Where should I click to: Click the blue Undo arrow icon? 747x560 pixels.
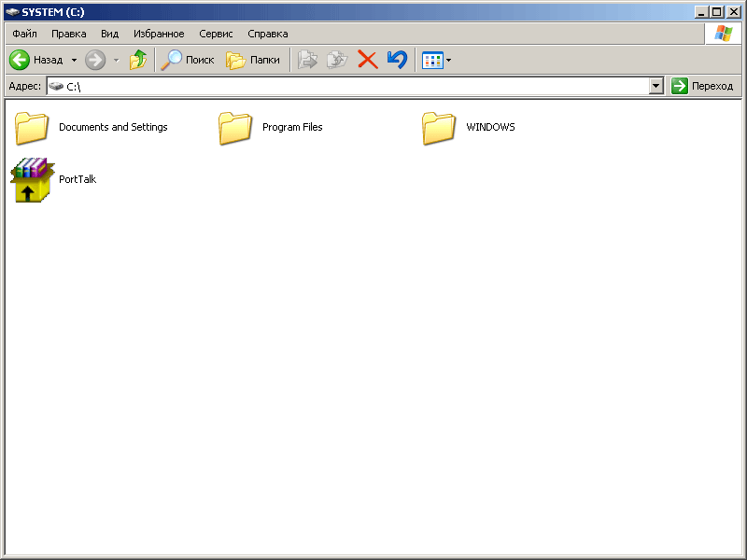398,60
